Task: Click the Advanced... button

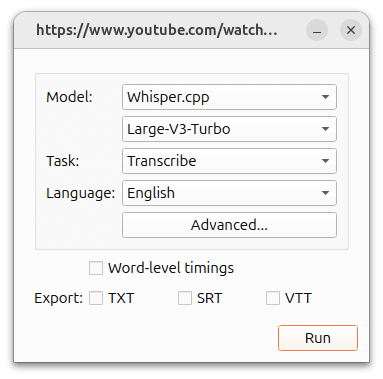Action: point(229,225)
